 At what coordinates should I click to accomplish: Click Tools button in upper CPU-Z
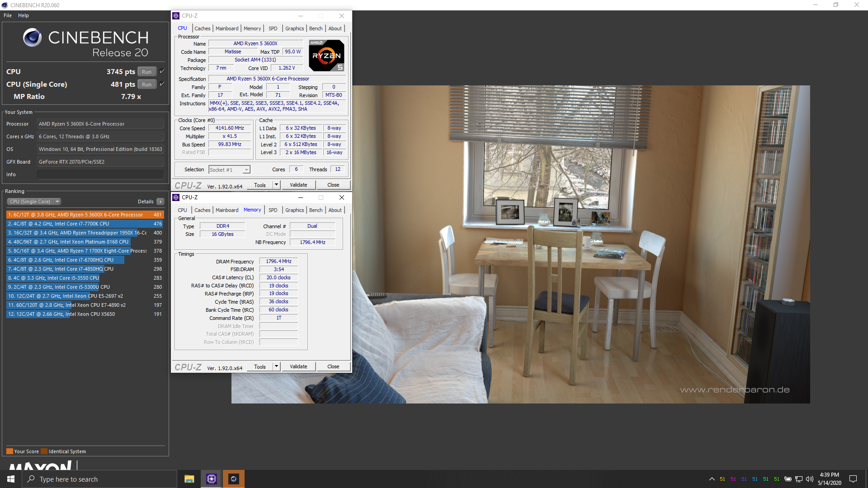point(260,185)
